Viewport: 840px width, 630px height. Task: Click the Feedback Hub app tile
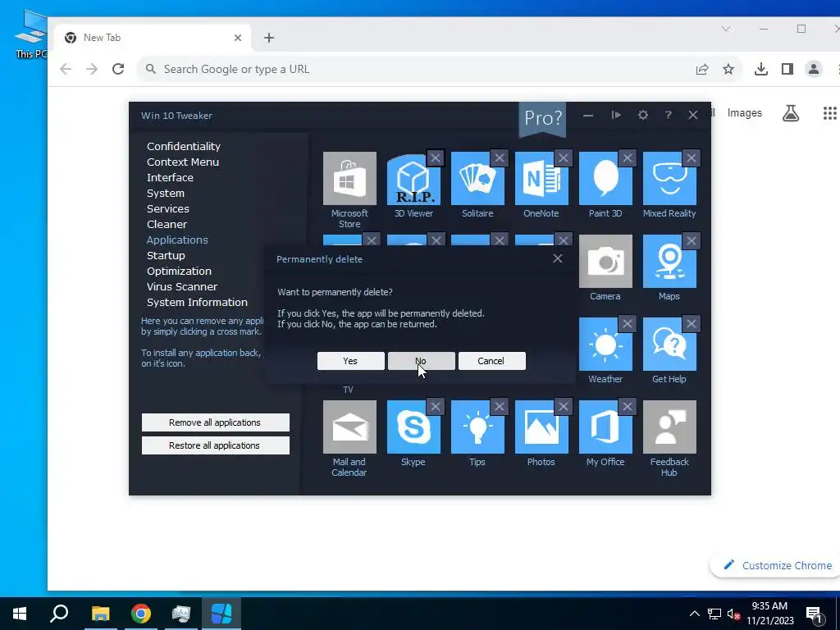669,427
